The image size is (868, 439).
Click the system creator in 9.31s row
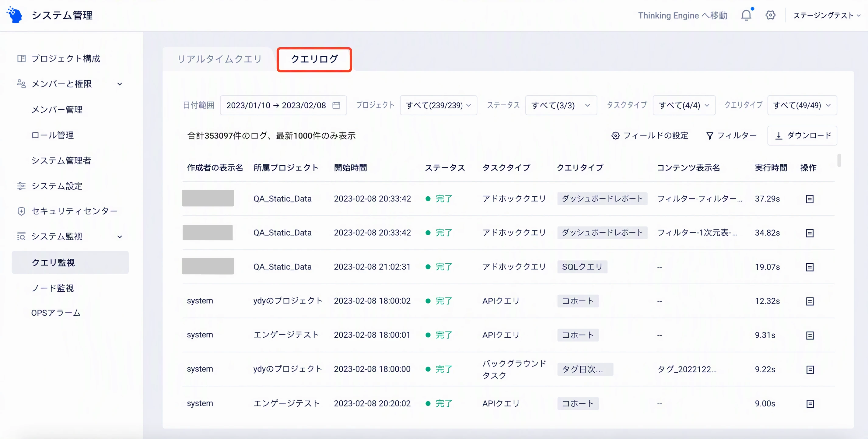point(200,335)
